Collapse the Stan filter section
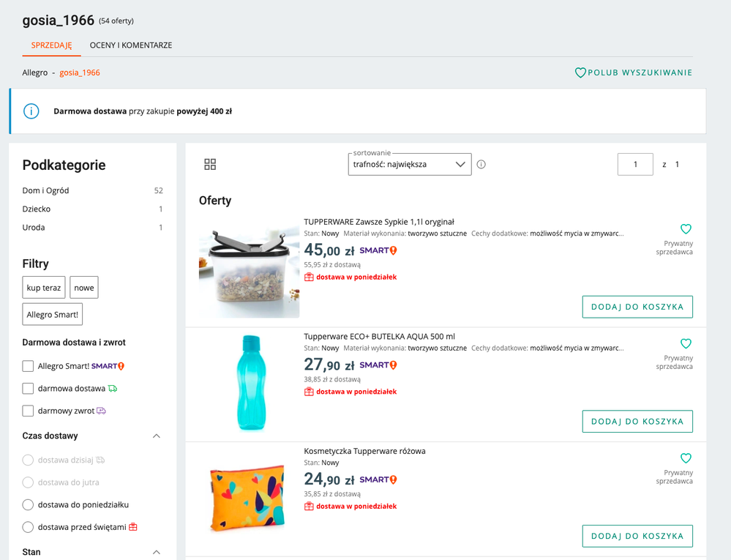731x560 pixels. coord(157,552)
